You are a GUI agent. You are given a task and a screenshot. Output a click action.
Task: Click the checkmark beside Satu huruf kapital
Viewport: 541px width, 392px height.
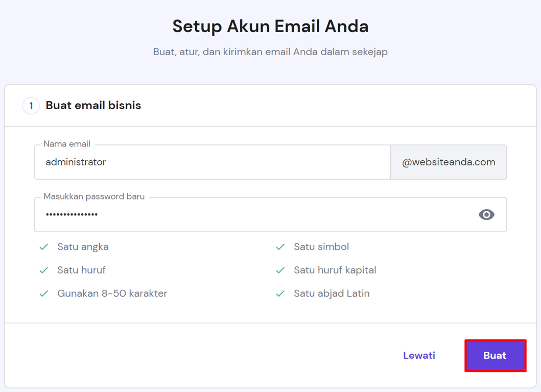[x=280, y=271]
